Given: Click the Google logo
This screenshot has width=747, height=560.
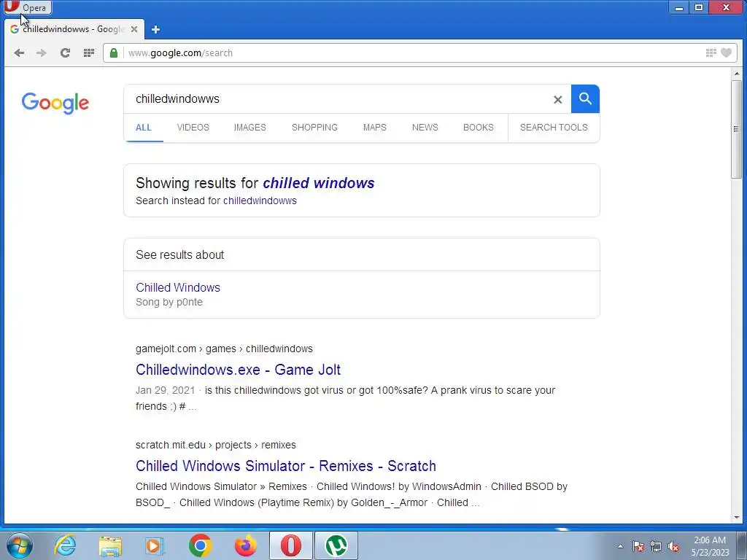Looking at the screenshot, I should (x=55, y=103).
